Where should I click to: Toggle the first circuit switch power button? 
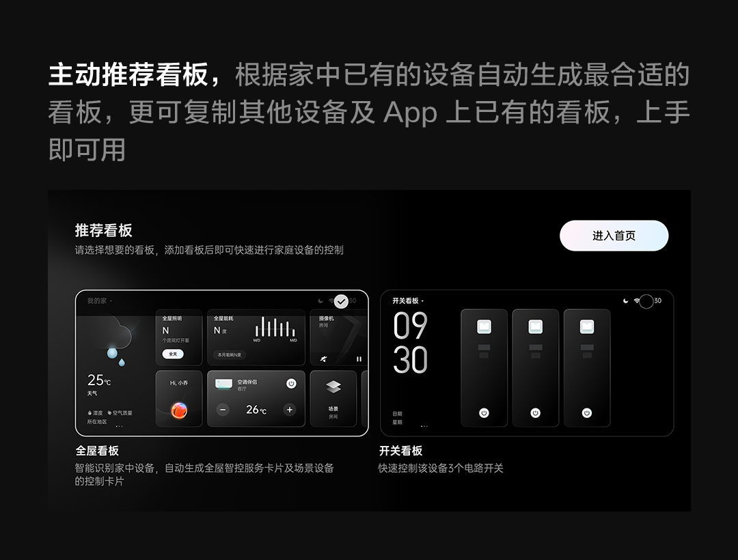click(484, 413)
